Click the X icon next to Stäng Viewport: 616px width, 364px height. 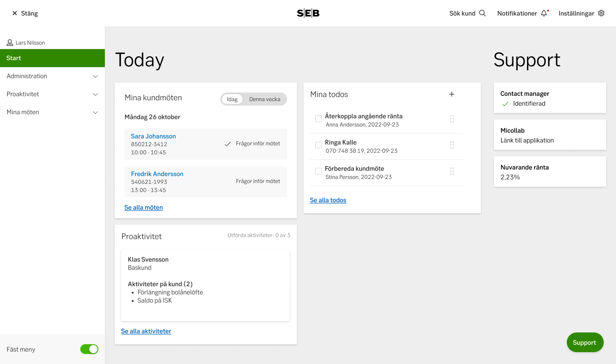[15, 13]
